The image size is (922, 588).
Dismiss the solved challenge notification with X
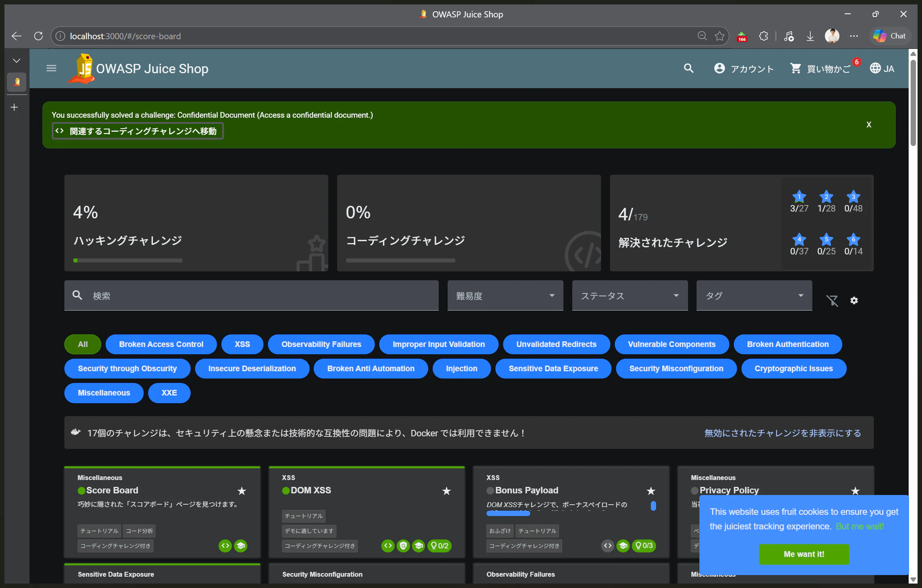pos(869,125)
